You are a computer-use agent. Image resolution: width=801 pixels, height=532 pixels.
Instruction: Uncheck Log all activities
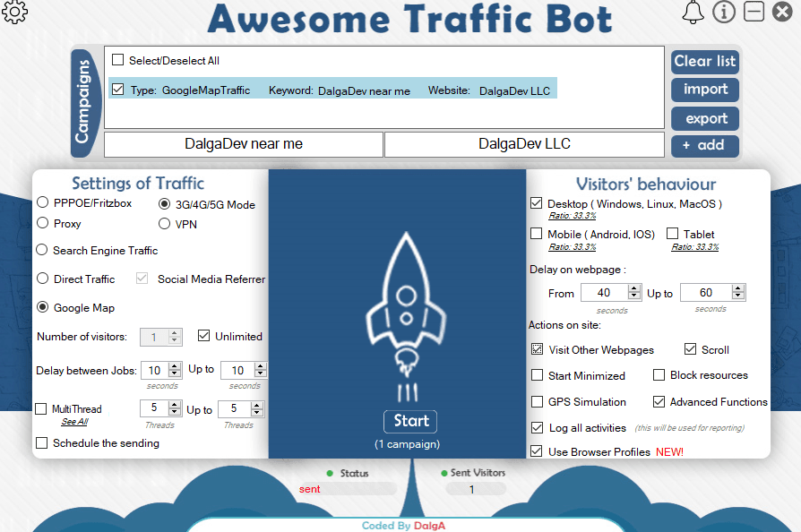[x=537, y=427]
